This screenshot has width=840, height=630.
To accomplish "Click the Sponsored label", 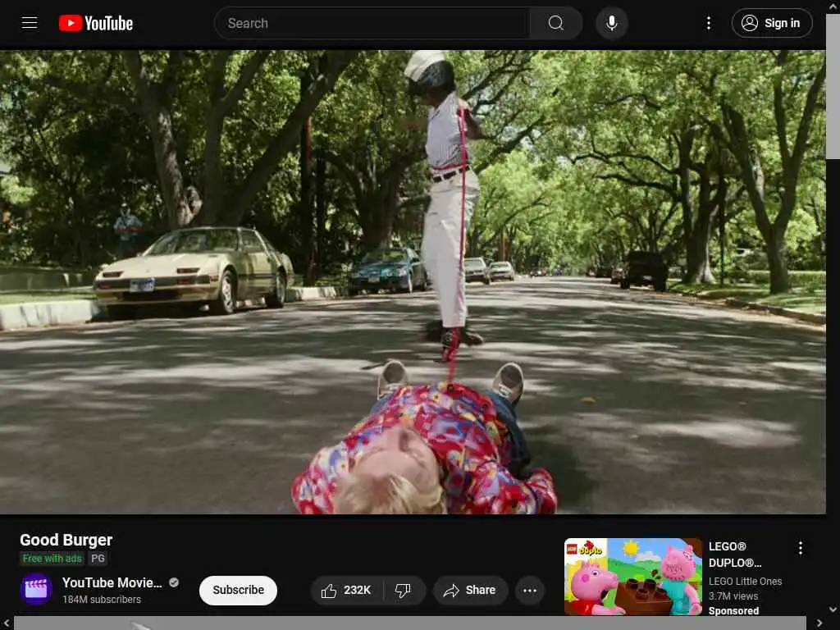I will coord(733,610).
